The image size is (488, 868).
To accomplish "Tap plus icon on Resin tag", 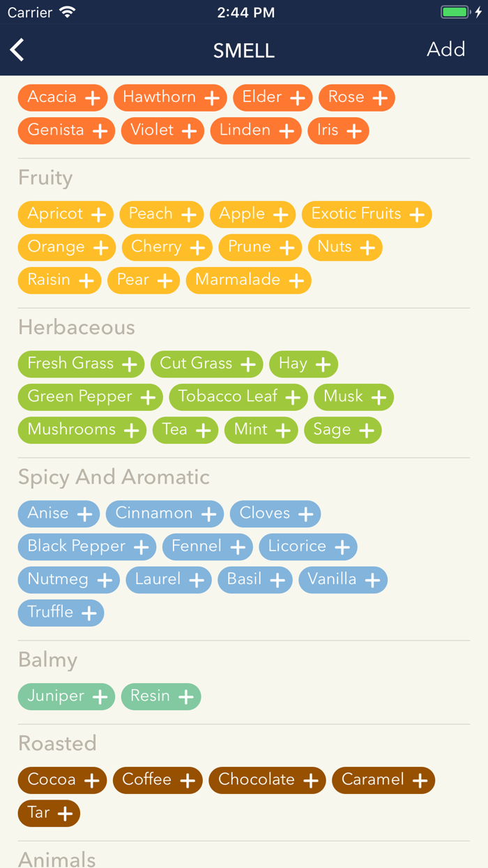I will coord(186,697).
